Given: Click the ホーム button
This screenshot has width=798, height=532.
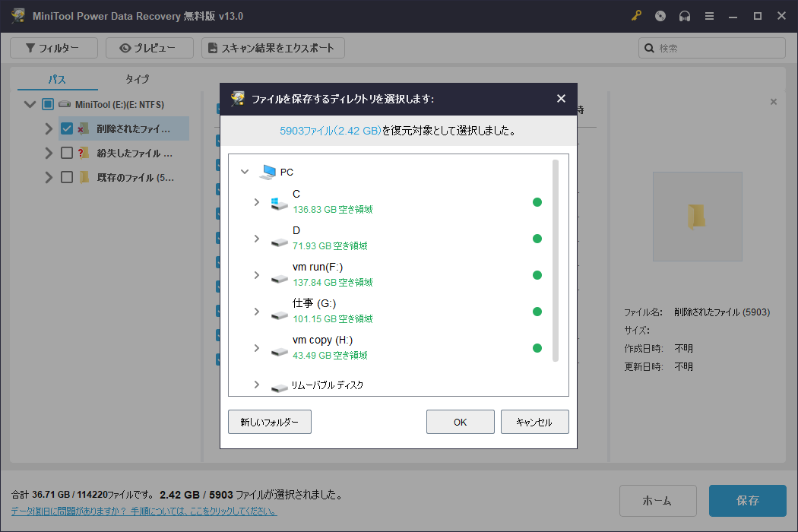Looking at the screenshot, I should (657, 500).
